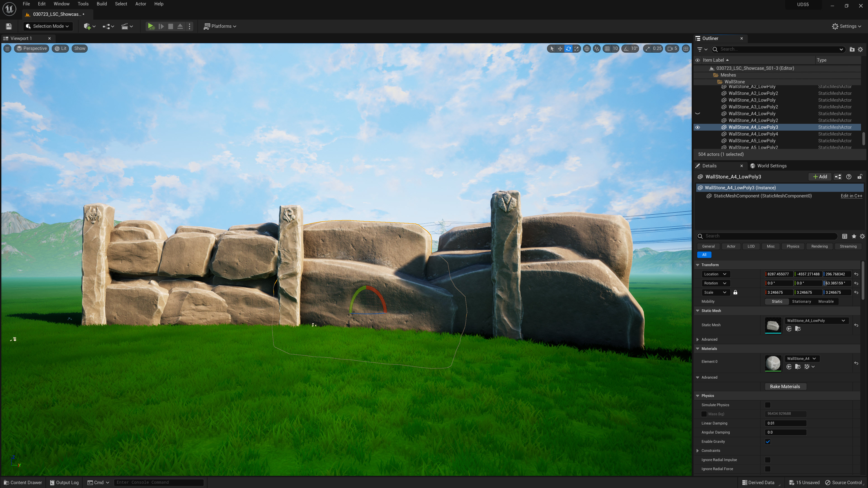Image resolution: width=868 pixels, height=488 pixels.
Task: Collapse the Transform section
Action: pos(698,265)
